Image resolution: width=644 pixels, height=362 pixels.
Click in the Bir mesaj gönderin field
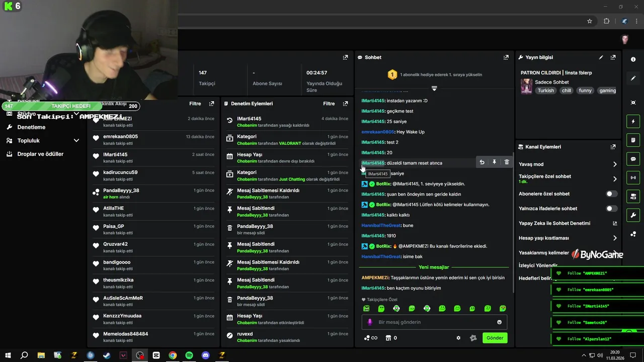tap(434, 322)
